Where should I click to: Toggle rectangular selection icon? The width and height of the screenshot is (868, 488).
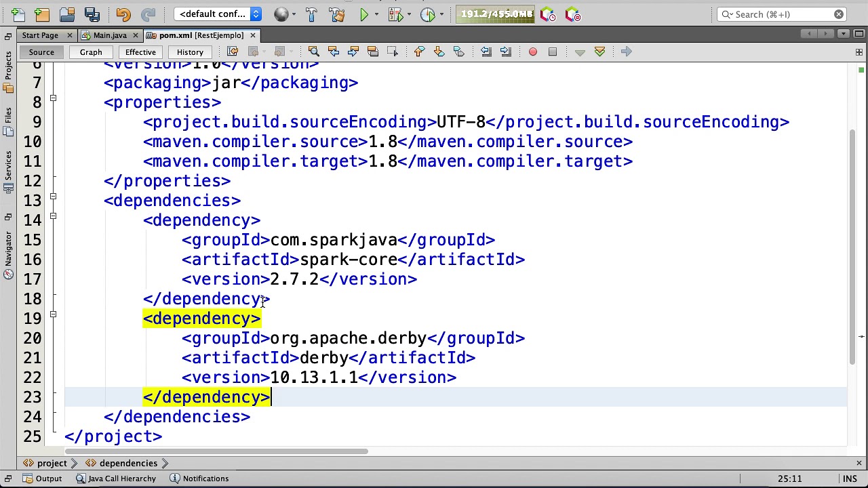point(392,52)
